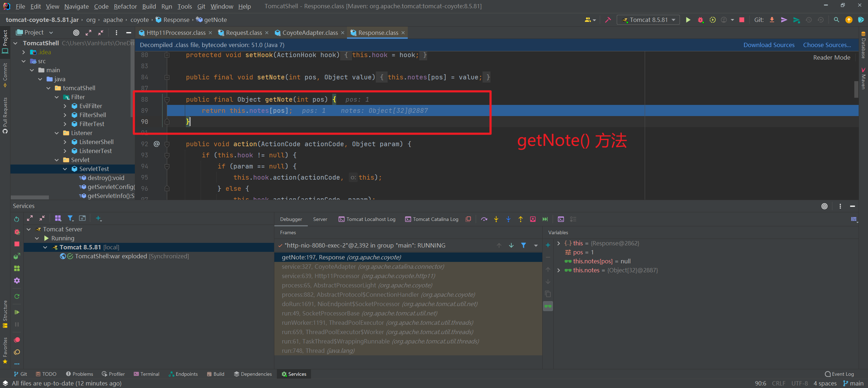Switch to the Tomcat Catalina Log tab
Viewport: 868px width, 388px height.
tap(435, 219)
